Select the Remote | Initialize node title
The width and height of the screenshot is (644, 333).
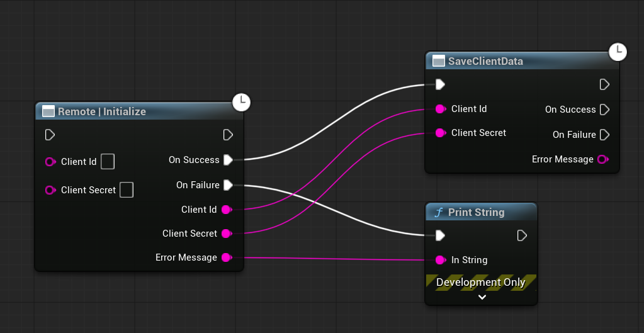(x=102, y=111)
